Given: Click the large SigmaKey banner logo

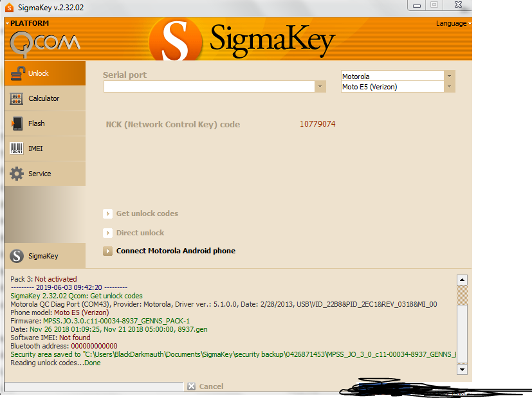Looking at the screenshot, I should [x=242, y=40].
